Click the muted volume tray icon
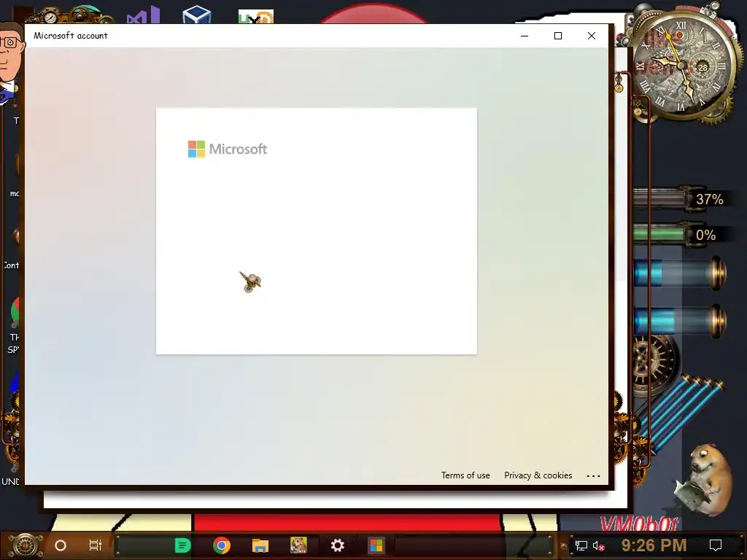Image resolution: width=747 pixels, height=560 pixels. pos(598,545)
